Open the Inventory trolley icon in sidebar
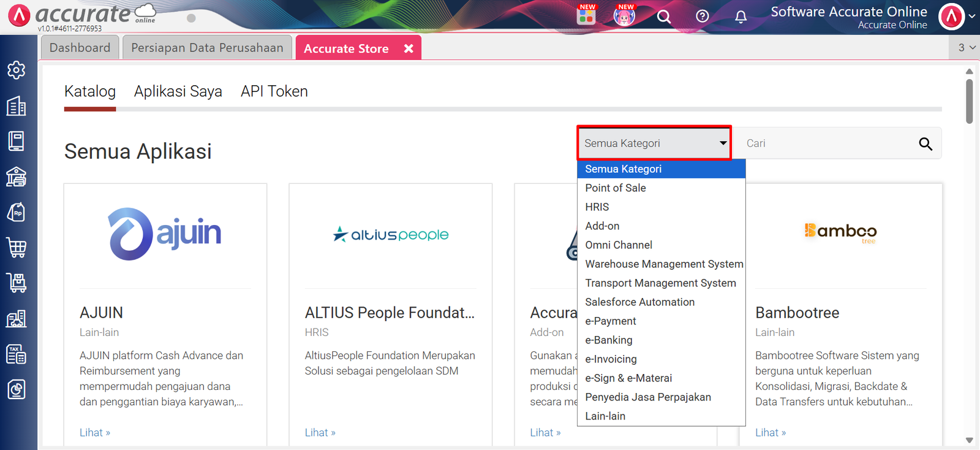Image resolution: width=980 pixels, height=450 pixels. [17, 283]
